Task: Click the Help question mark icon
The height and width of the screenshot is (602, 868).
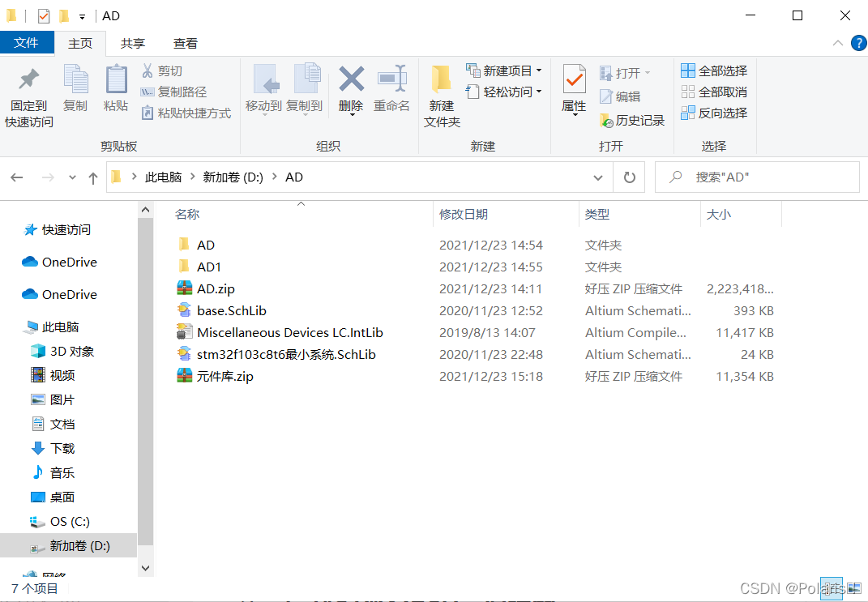Action: point(858,43)
